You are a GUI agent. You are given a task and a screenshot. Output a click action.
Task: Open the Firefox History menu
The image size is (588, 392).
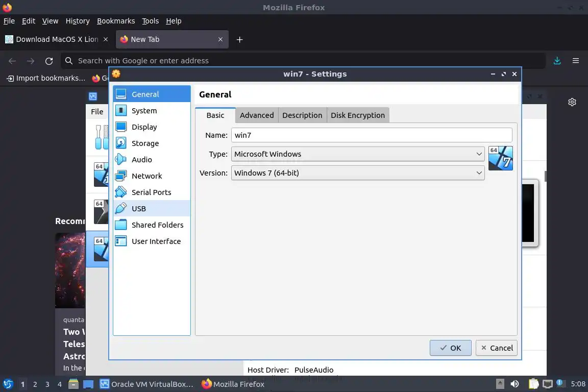[x=78, y=21]
